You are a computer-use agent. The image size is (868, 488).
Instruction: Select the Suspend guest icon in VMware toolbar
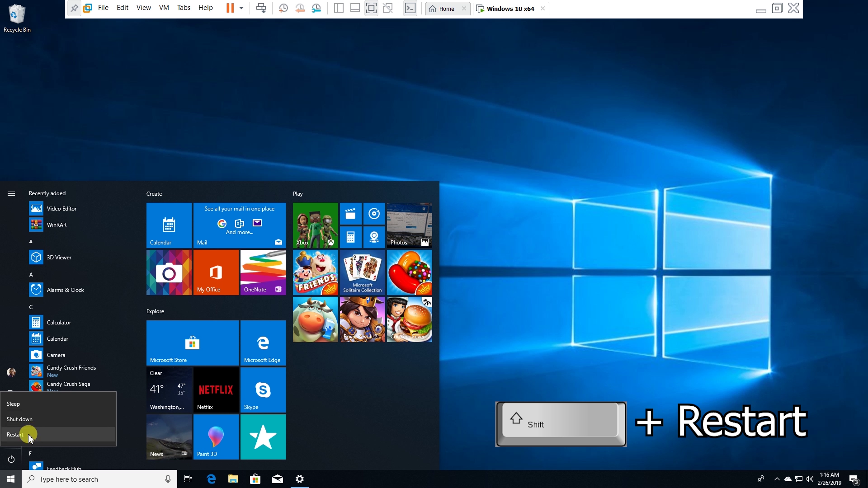coord(231,8)
